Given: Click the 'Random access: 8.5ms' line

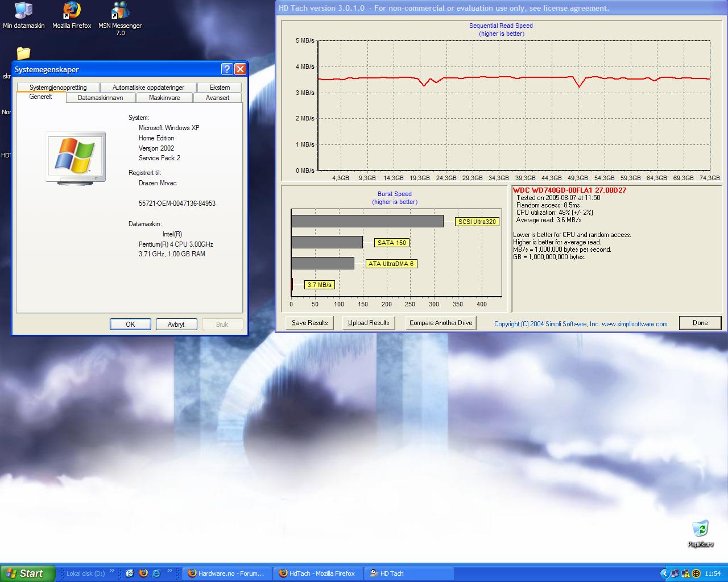Looking at the screenshot, I should pyautogui.click(x=548, y=205).
